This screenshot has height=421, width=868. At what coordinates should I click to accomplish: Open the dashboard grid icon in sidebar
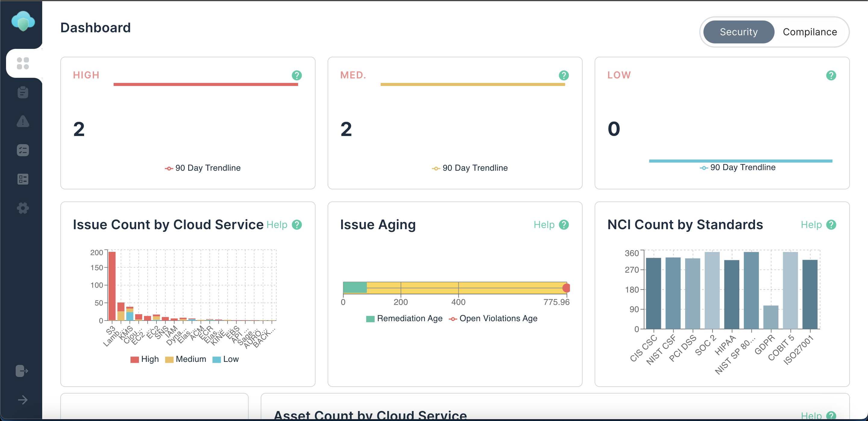(x=23, y=63)
